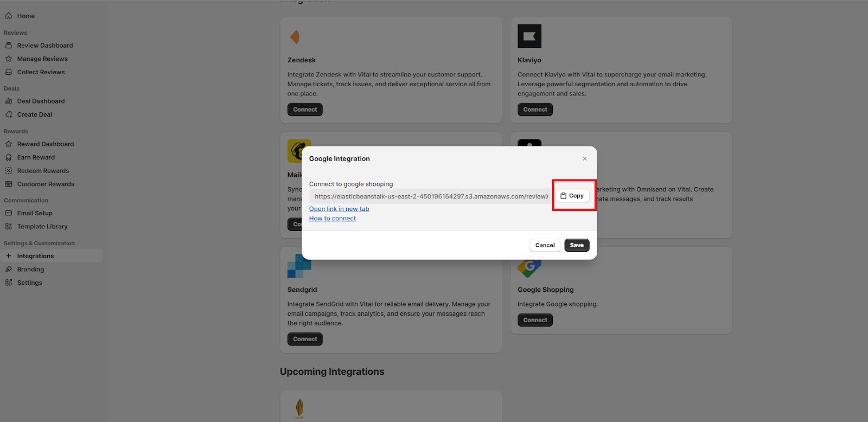
Task: Click the Google Shopping logo
Action: [529, 268]
